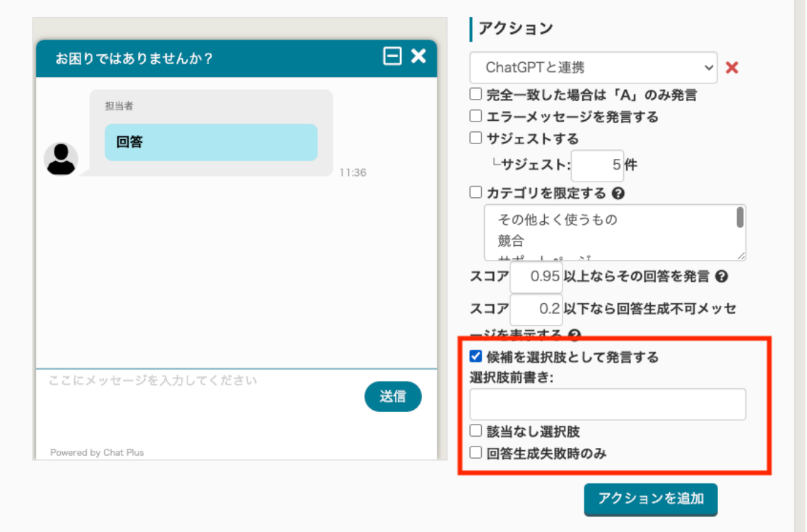Open the ChatGPTと連携 action dropdown
This screenshot has height=532, width=807.
[x=593, y=68]
